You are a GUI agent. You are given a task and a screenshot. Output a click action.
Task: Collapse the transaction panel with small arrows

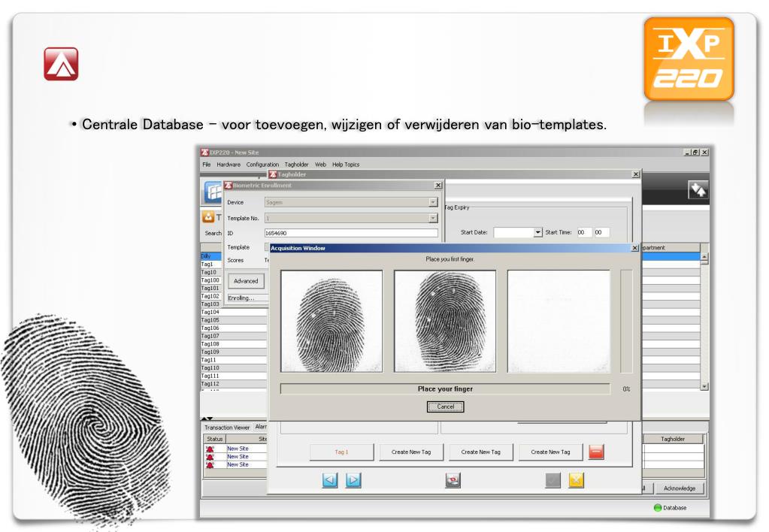(207, 419)
